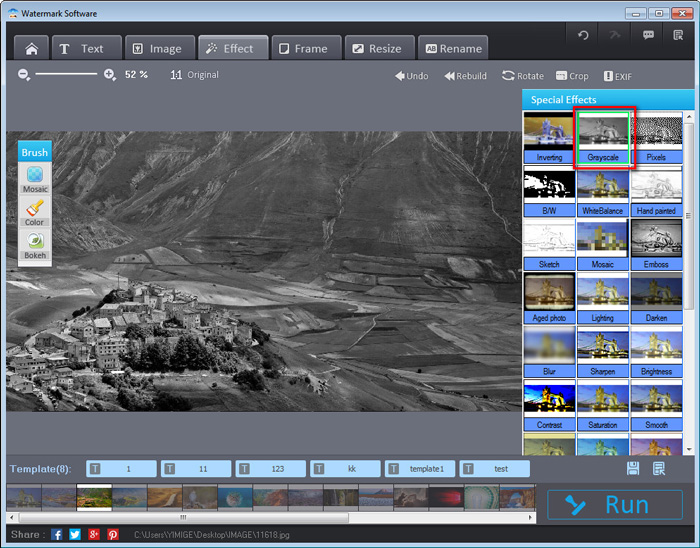The height and width of the screenshot is (548, 700).
Task: Apply the Saturation effect
Action: [603, 405]
